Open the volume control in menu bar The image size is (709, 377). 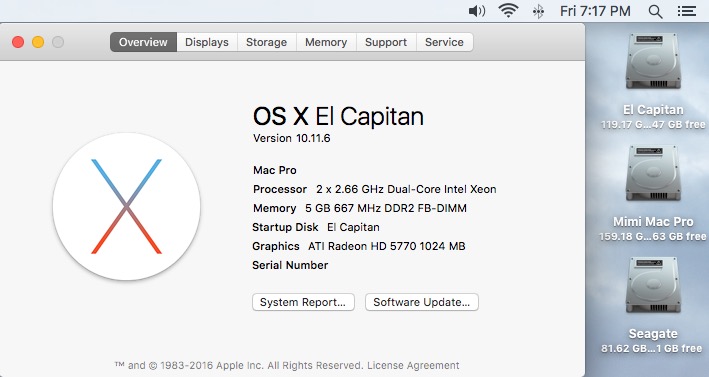pyautogui.click(x=477, y=11)
